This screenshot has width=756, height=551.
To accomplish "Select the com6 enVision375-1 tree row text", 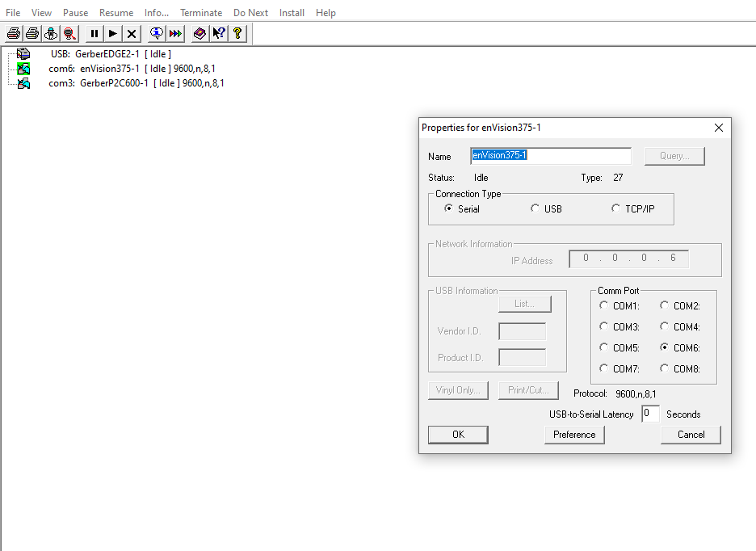I will tap(132, 69).
